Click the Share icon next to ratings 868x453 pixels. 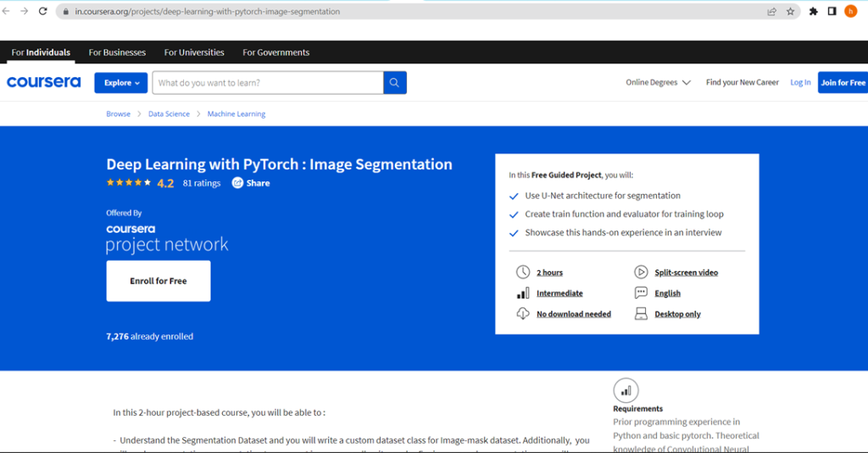point(237,183)
